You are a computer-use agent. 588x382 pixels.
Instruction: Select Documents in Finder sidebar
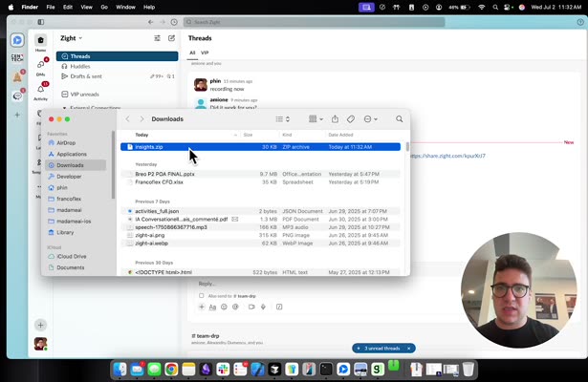point(70,267)
